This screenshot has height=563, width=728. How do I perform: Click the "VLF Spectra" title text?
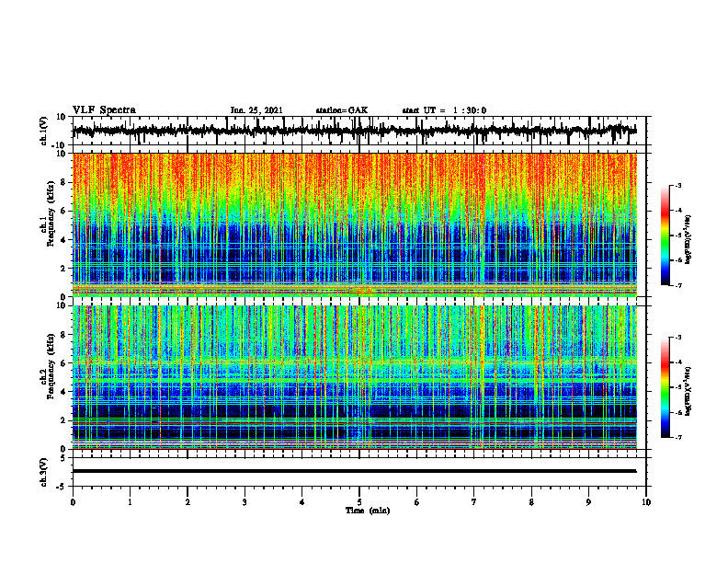click(x=104, y=110)
